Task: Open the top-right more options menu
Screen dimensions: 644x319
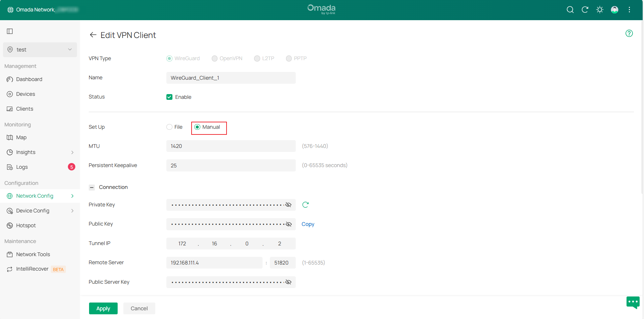Action: (629, 10)
